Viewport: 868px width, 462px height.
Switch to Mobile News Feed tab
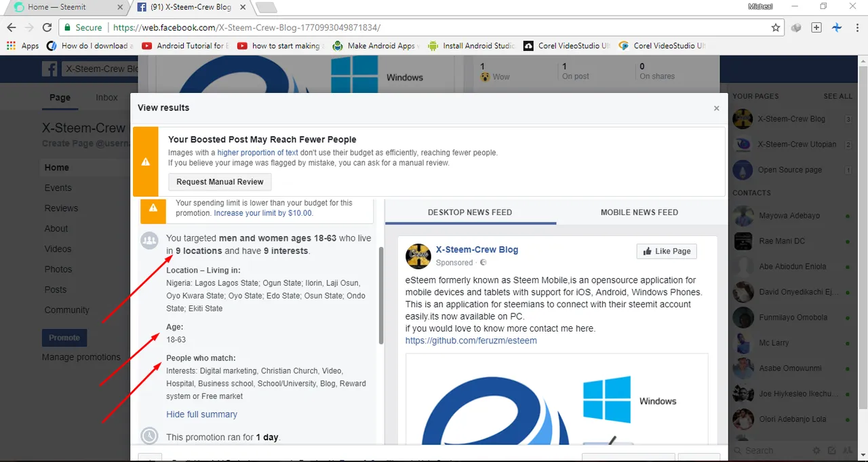point(639,212)
